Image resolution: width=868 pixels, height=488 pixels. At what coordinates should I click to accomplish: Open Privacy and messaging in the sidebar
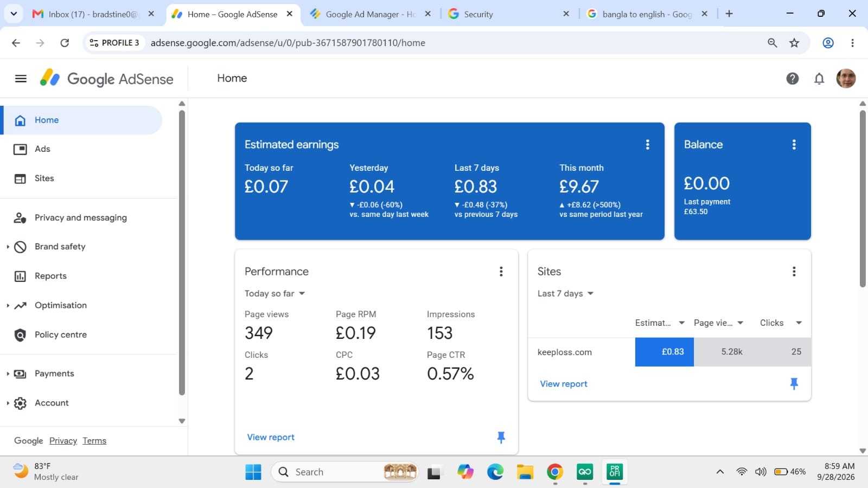click(x=81, y=217)
